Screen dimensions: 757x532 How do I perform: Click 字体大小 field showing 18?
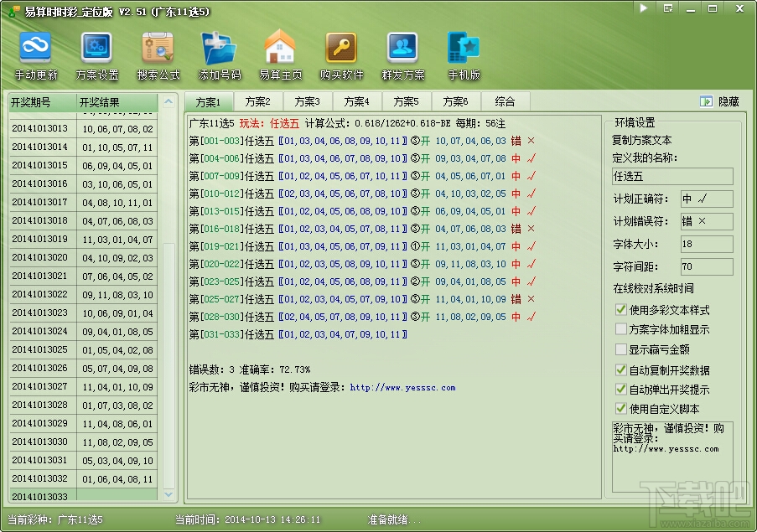click(707, 244)
